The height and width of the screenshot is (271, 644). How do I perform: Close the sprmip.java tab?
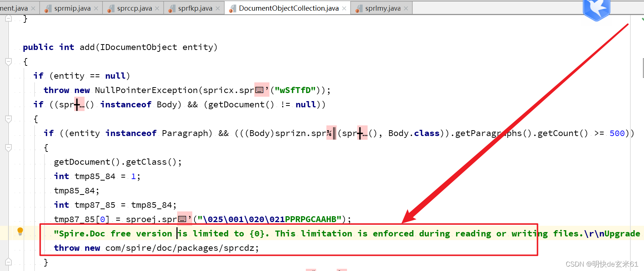(x=96, y=8)
